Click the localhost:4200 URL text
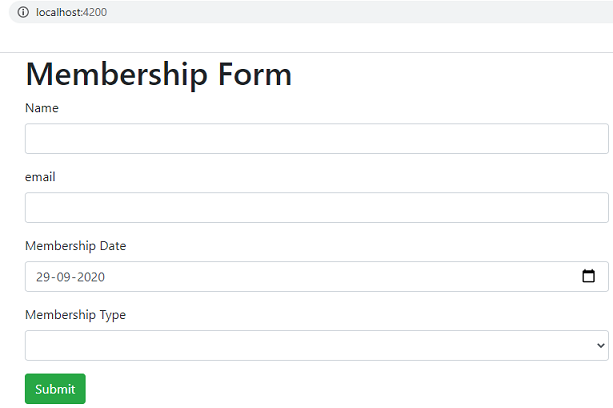 pos(71,12)
